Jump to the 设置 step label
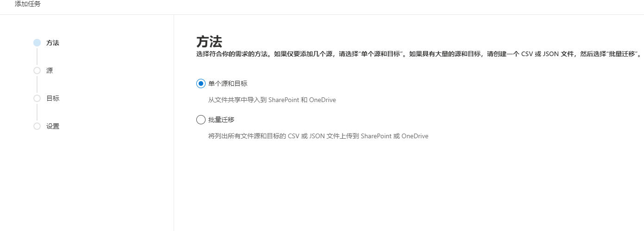 [53, 126]
